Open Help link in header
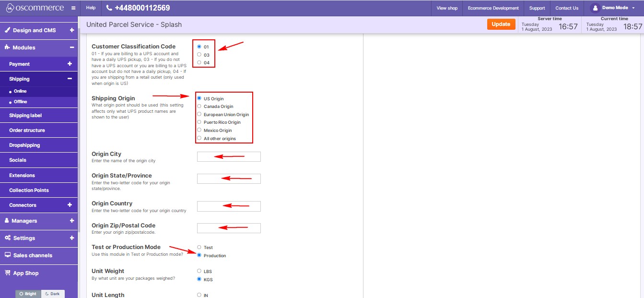This screenshot has width=644, height=298. 91,8
